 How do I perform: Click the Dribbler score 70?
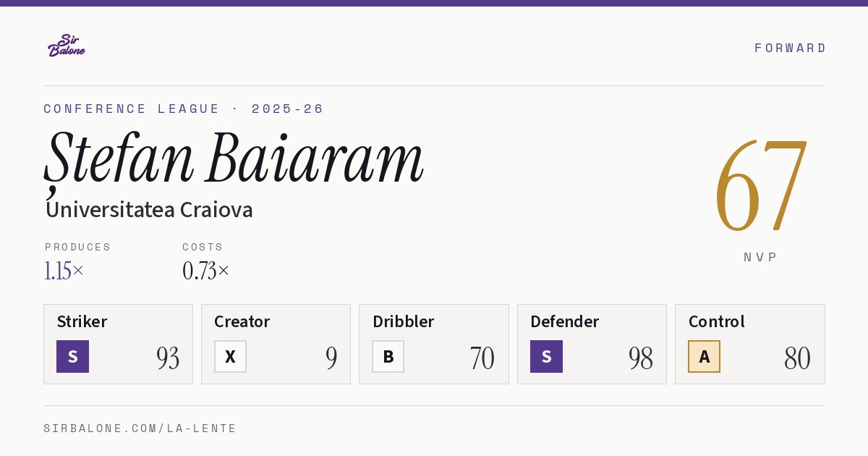482,358
